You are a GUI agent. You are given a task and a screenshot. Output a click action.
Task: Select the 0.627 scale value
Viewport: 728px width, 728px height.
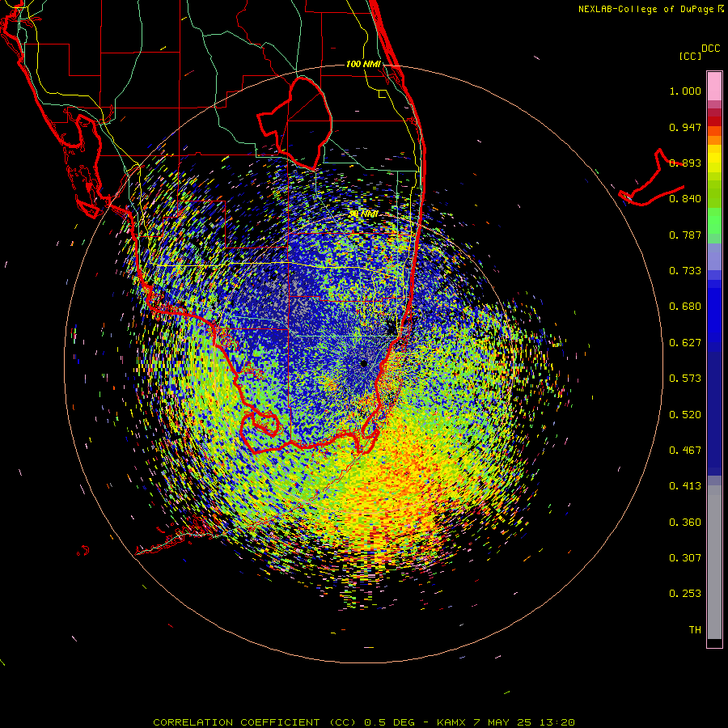[x=685, y=343]
